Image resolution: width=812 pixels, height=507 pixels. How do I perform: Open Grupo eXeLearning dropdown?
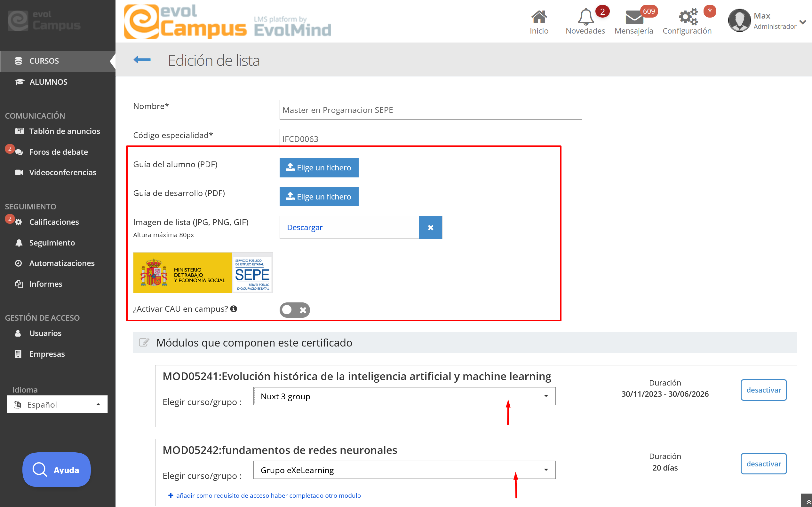point(404,470)
